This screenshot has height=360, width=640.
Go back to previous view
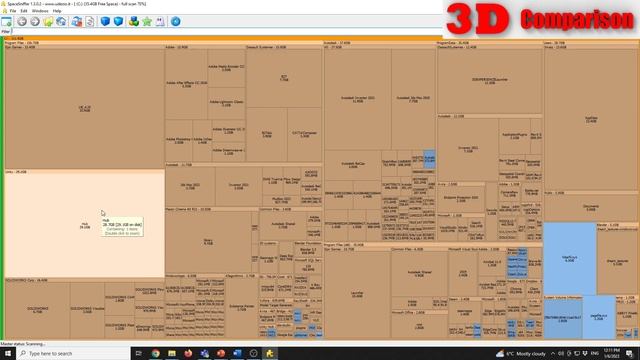(x=22, y=22)
